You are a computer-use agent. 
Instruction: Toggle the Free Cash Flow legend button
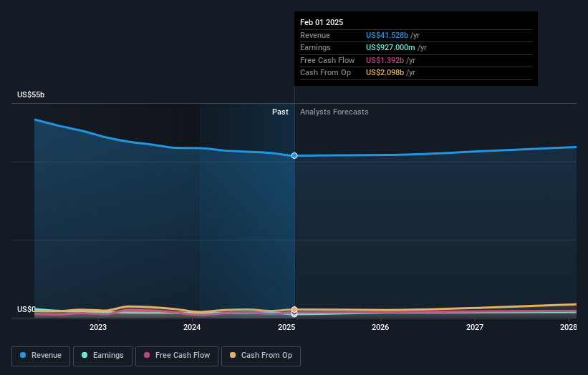pyautogui.click(x=177, y=356)
